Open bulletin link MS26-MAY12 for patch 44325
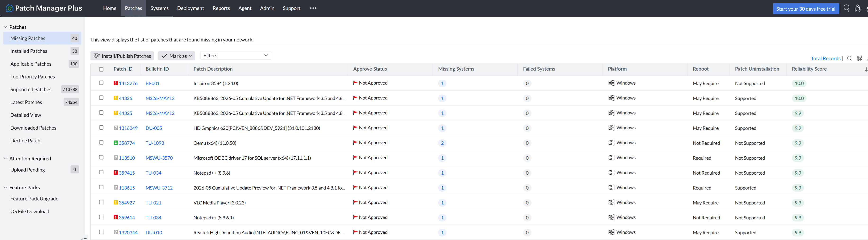 [x=160, y=113]
